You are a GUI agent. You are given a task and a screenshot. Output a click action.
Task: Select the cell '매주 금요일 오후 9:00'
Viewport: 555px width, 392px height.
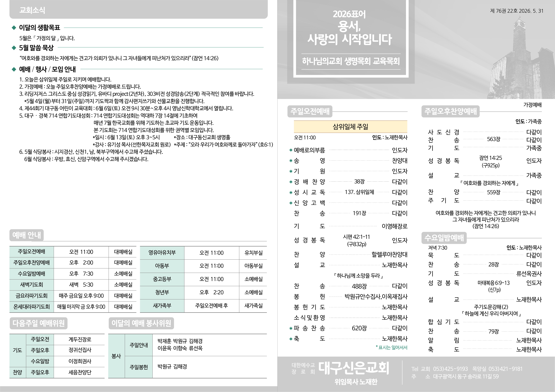pos(81,296)
